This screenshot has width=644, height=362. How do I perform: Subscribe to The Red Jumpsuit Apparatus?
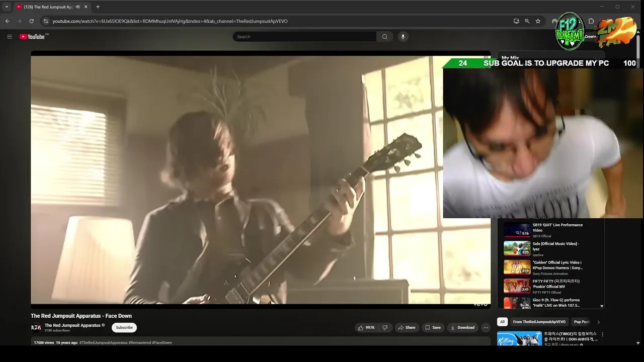pos(124,327)
